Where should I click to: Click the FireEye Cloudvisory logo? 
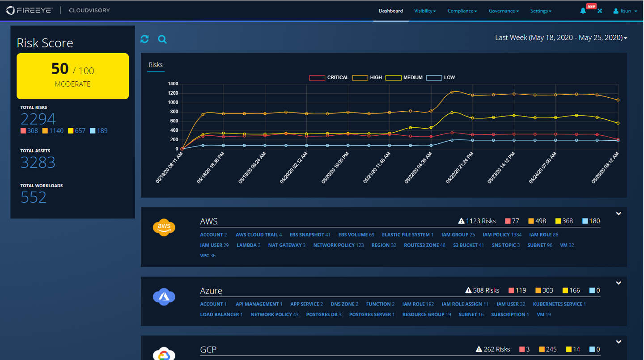pyautogui.click(x=58, y=11)
